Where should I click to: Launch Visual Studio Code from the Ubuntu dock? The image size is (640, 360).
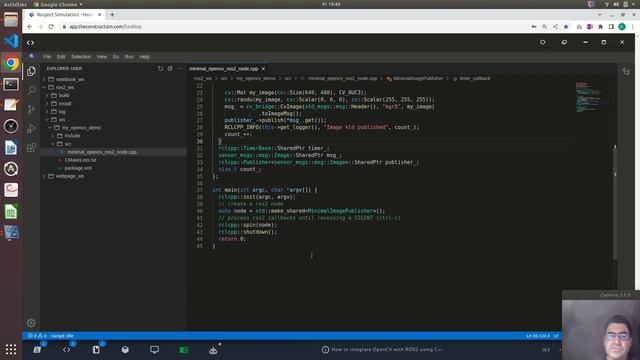[11, 41]
